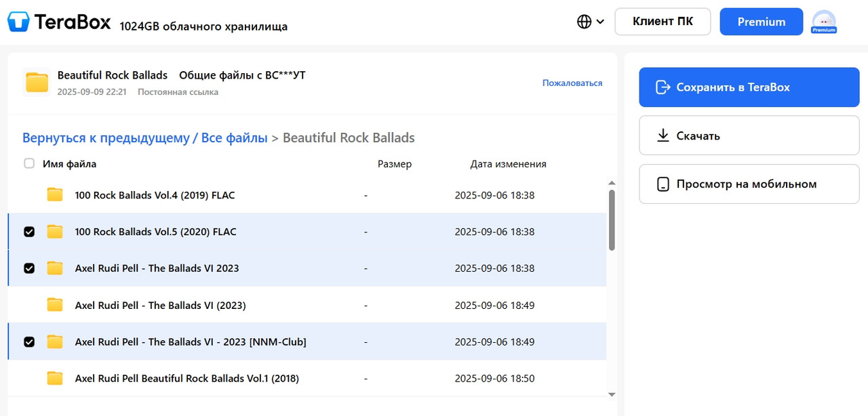Open Все файлы breadcrumb link
868x416 pixels.
(x=235, y=138)
